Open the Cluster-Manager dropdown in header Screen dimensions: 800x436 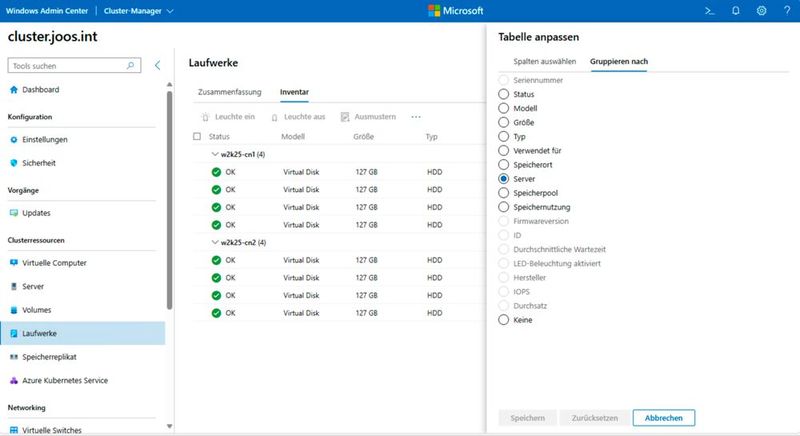pos(139,11)
